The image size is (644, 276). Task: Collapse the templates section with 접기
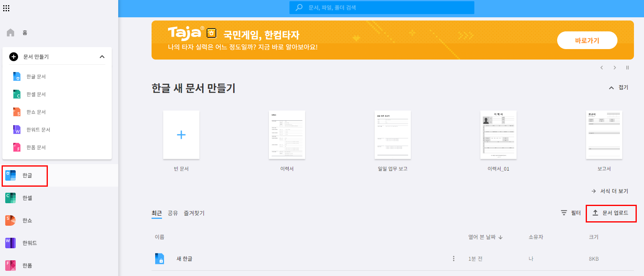619,87
